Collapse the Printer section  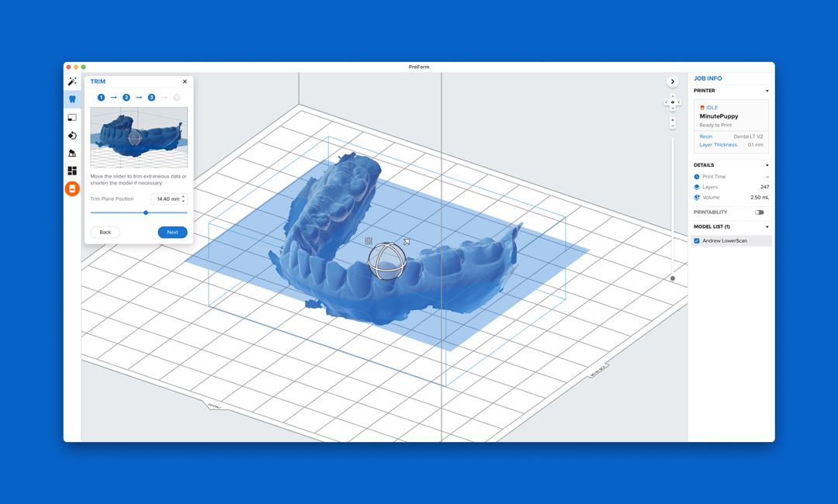767,89
